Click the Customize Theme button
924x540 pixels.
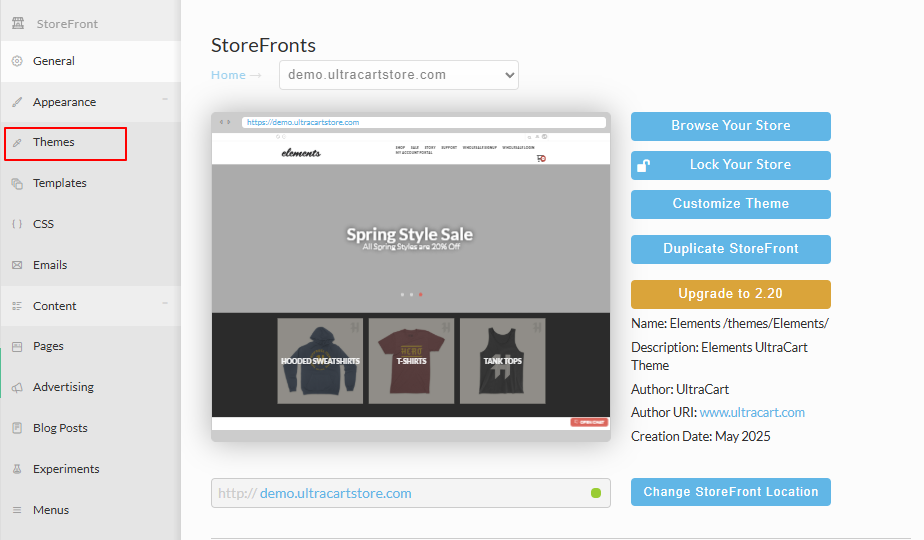coord(731,204)
